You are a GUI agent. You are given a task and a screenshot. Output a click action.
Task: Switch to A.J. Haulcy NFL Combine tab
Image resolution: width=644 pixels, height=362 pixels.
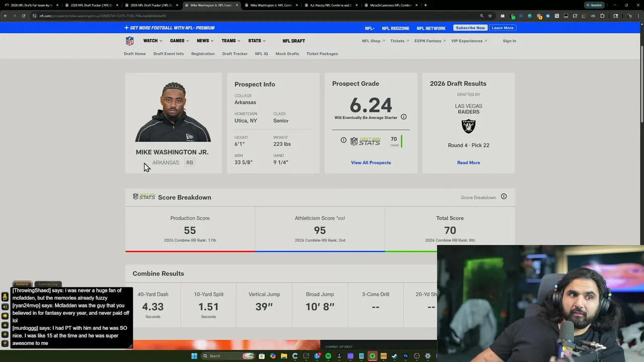click(332, 5)
